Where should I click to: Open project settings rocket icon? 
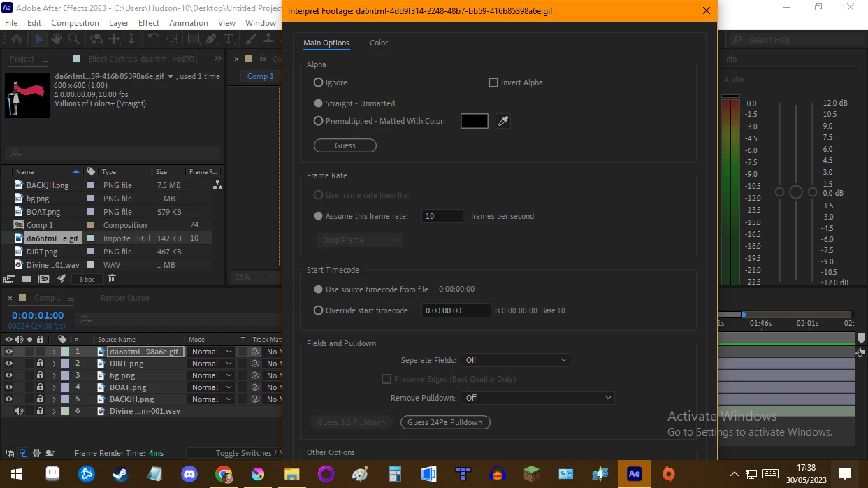click(x=62, y=278)
